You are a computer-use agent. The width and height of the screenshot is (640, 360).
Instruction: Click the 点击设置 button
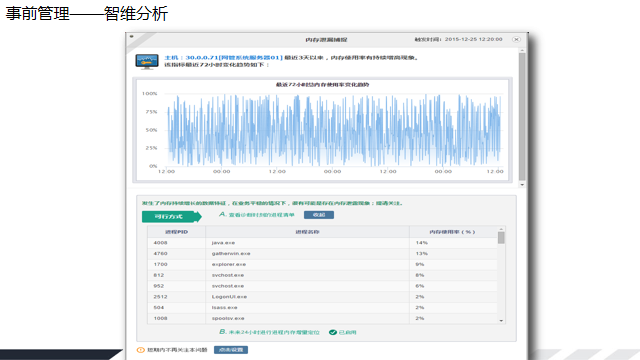point(231,350)
